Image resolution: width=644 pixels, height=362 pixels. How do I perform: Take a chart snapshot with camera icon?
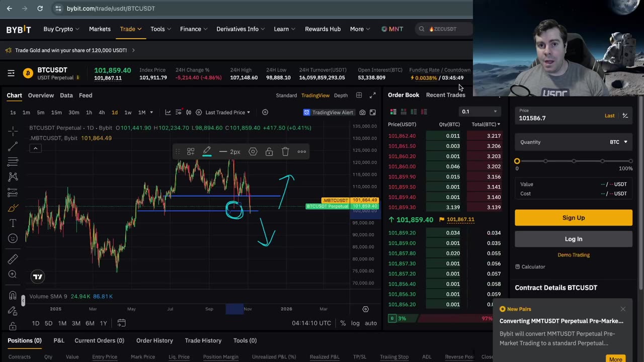[x=362, y=112]
